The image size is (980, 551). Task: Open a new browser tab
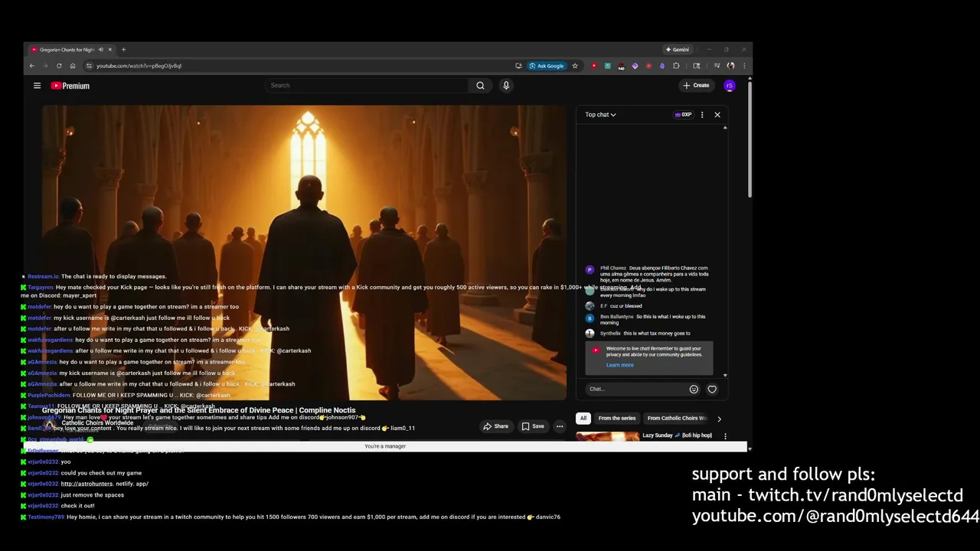pyautogui.click(x=123, y=50)
